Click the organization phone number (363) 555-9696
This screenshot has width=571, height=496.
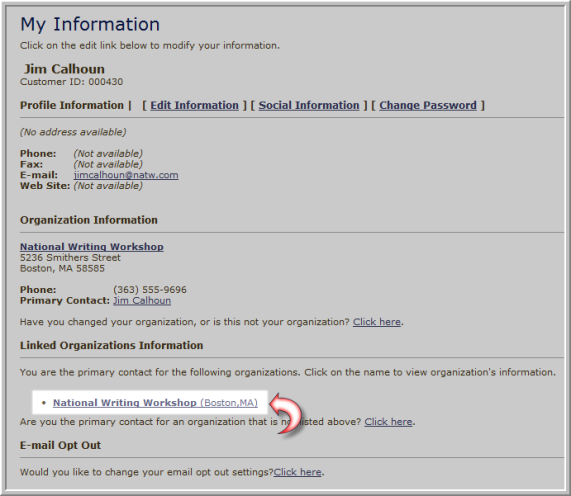point(150,290)
